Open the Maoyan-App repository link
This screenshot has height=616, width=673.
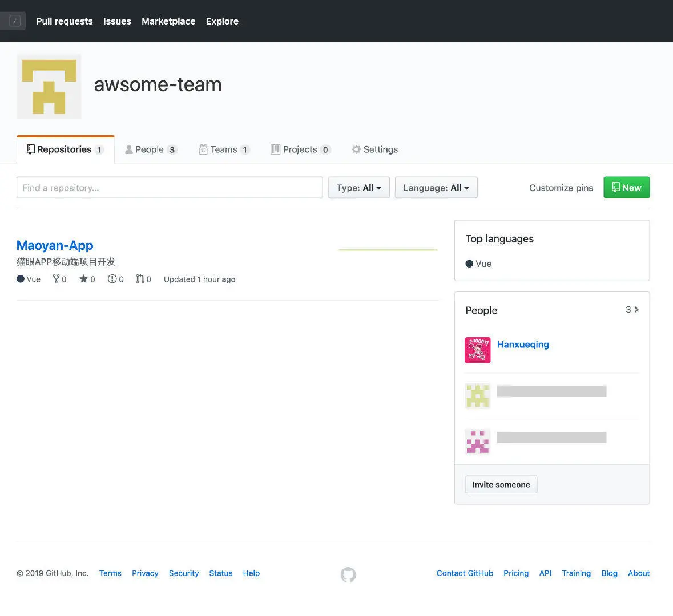tap(55, 245)
